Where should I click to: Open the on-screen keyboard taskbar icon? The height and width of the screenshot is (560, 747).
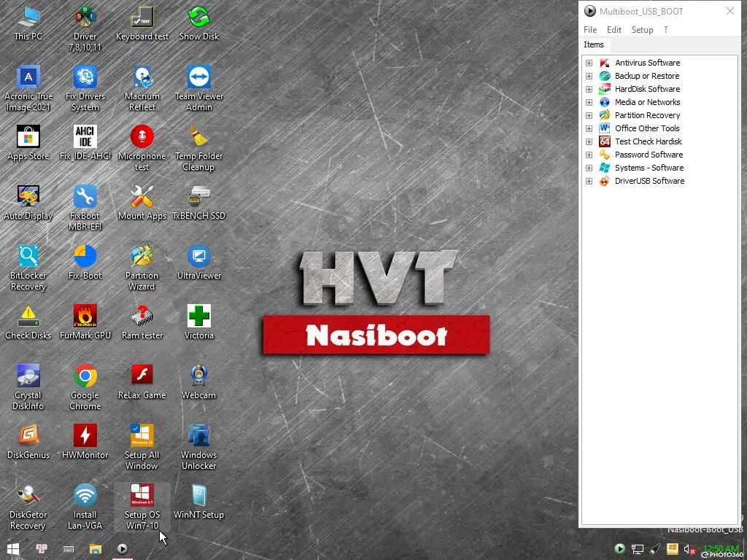coord(69,549)
